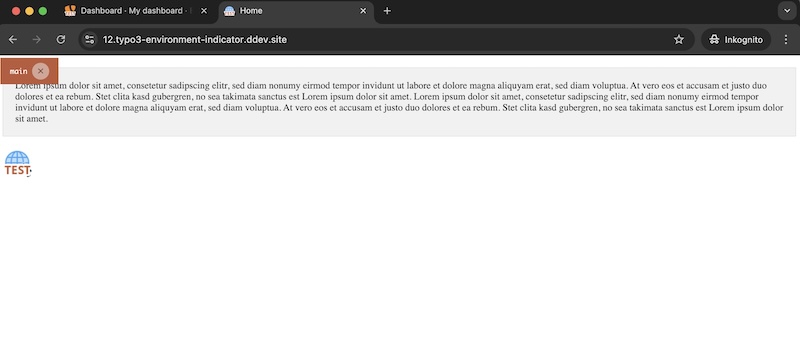This screenshot has height=363, width=800.
Task: Switch to the Dashboard - My dashboard tab
Action: point(136,11)
